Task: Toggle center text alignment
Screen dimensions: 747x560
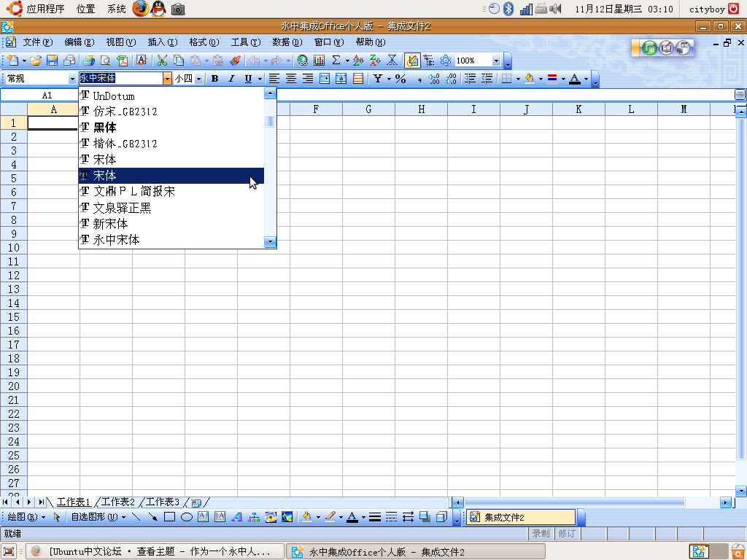Action: (x=290, y=79)
